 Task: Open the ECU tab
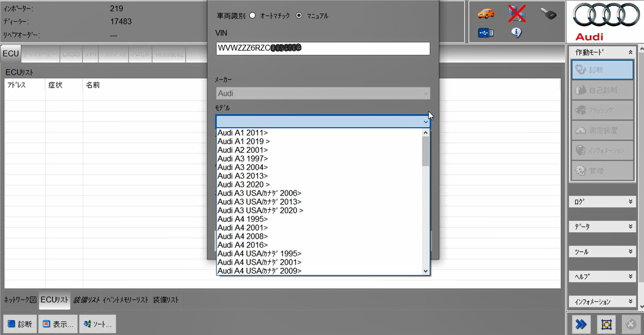(11, 53)
